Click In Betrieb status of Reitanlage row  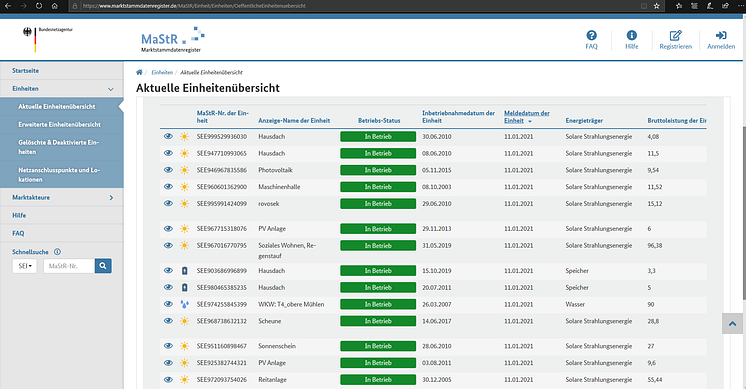378,379
